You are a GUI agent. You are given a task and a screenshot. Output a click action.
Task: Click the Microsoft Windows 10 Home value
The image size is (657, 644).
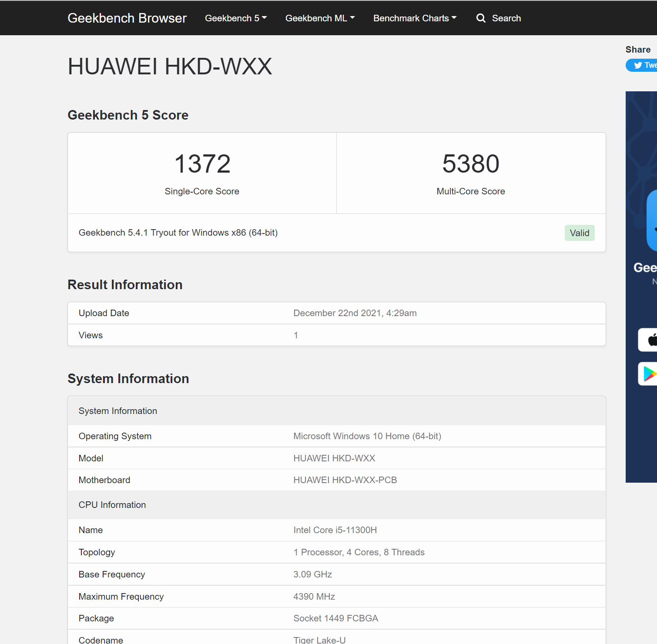367,436
